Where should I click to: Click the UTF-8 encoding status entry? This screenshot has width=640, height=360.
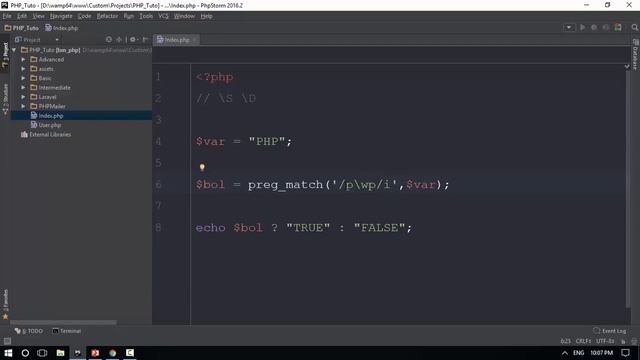pyautogui.click(x=605, y=341)
